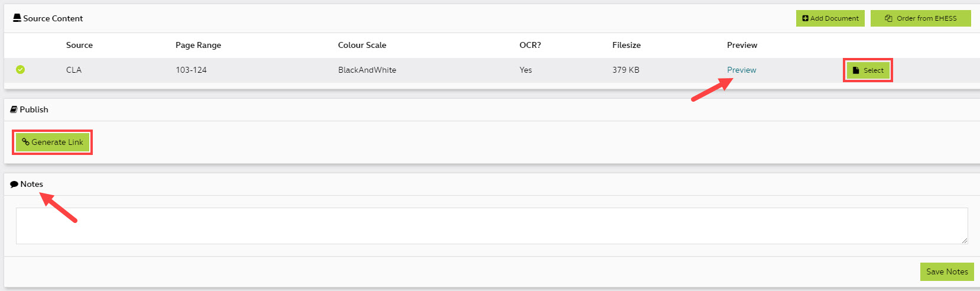This screenshot has width=980, height=291.
Task: Click the Notes box resize handle
Action: tap(965, 241)
